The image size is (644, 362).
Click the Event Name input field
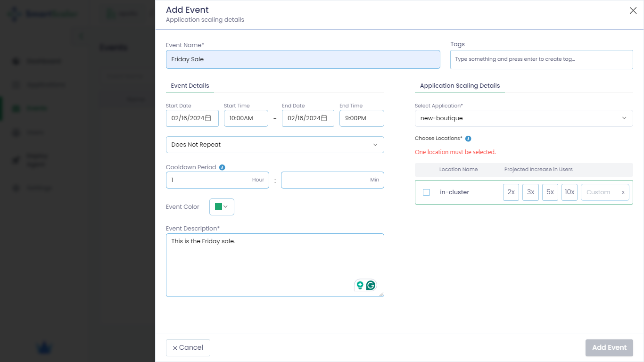(x=303, y=59)
